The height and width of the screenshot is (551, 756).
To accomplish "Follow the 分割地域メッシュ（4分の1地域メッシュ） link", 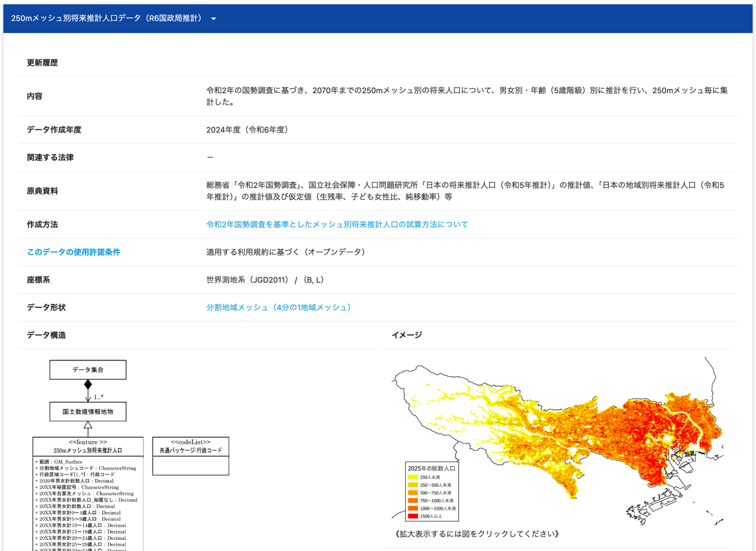I will point(279,307).
